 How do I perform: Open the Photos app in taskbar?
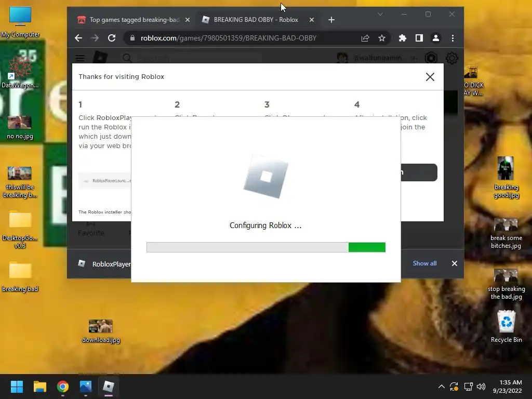(x=86, y=387)
